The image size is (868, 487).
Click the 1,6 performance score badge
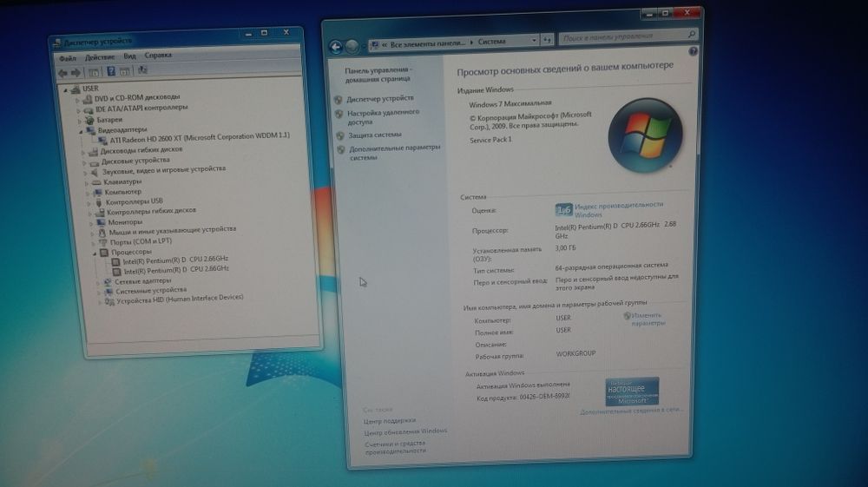(x=563, y=210)
